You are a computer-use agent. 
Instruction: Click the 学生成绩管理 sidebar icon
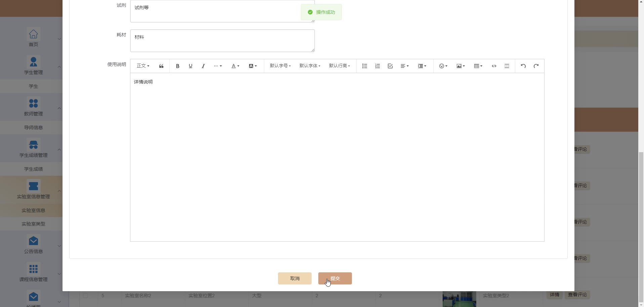click(33, 144)
